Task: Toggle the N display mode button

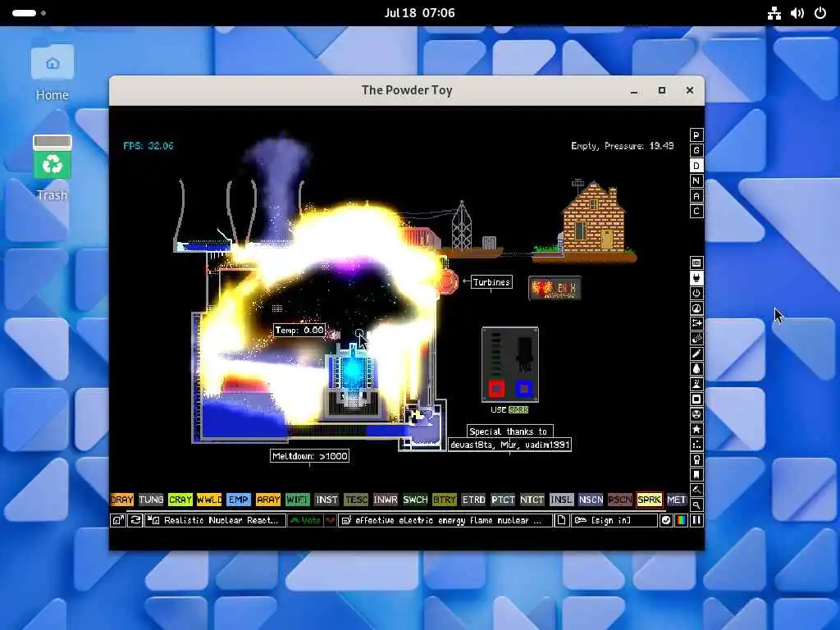Action: 696,180
